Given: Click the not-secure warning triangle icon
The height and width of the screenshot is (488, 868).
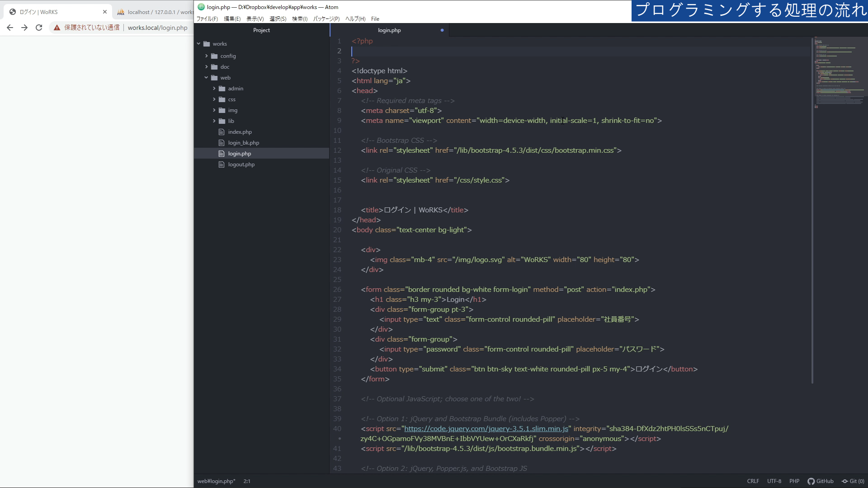Looking at the screenshot, I should pyautogui.click(x=57, y=28).
